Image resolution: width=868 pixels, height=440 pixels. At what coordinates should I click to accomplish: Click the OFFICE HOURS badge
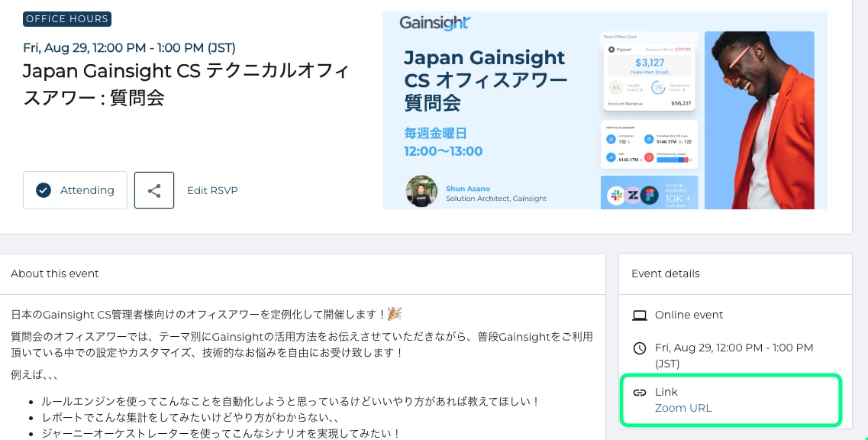tap(67, 19)
